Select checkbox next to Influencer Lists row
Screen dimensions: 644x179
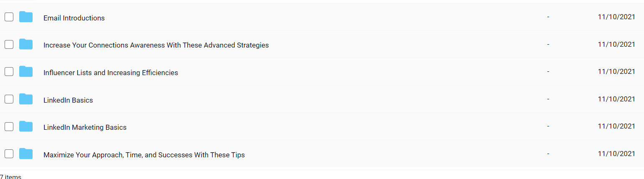click(x=9, y=72)
